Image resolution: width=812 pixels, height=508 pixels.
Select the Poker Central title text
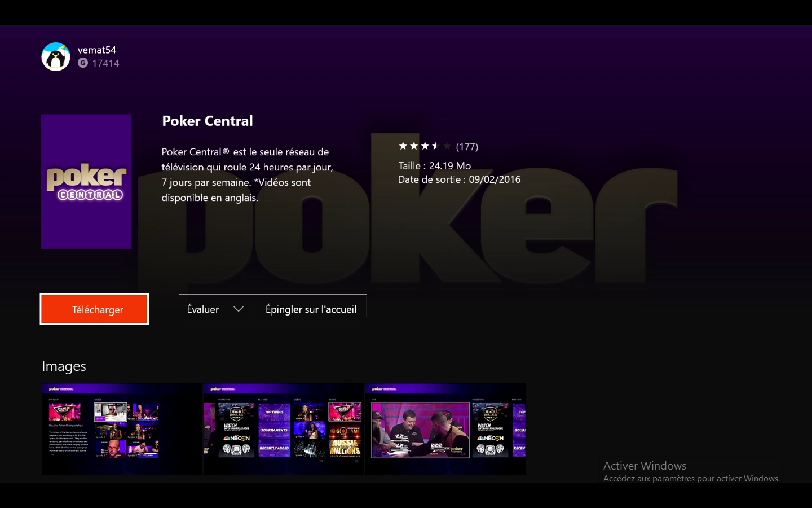(208, 121)
